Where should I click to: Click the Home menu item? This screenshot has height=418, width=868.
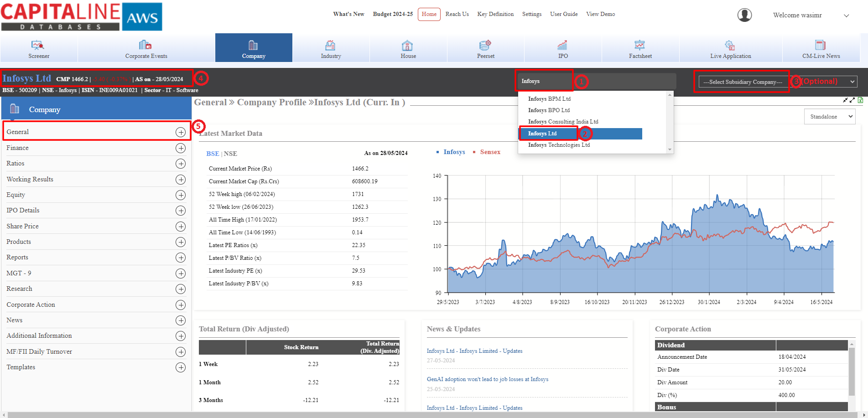[x=429, y=14]
